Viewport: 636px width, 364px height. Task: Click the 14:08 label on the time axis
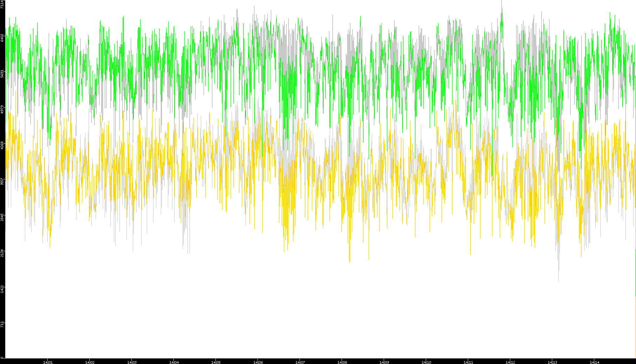342,362
